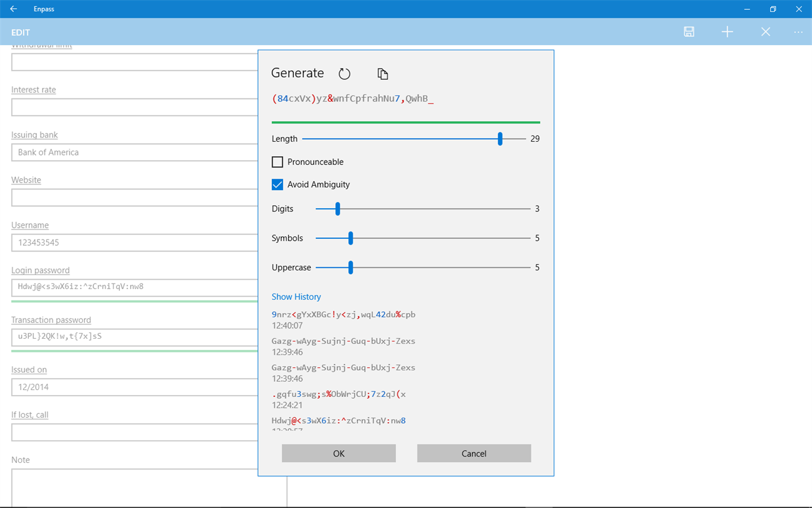Click the Website input field
The width and height of the screenshot is (812, 508).
point(135,198)
